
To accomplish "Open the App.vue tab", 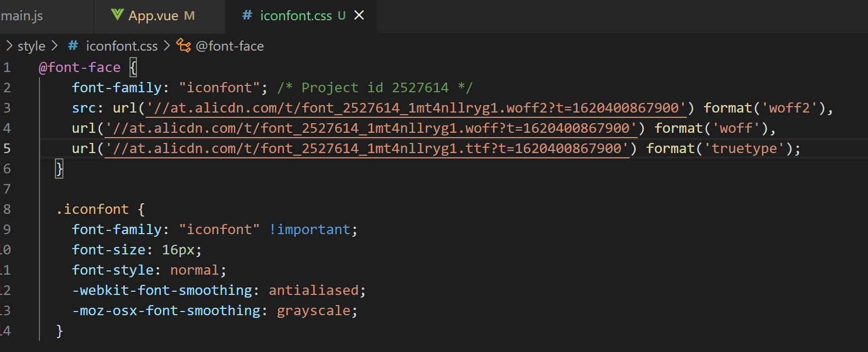I will coord(153,16).
